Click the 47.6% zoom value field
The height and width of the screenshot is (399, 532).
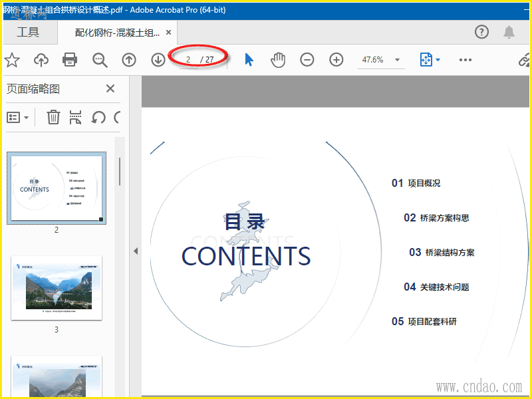(x=372, y=60)
